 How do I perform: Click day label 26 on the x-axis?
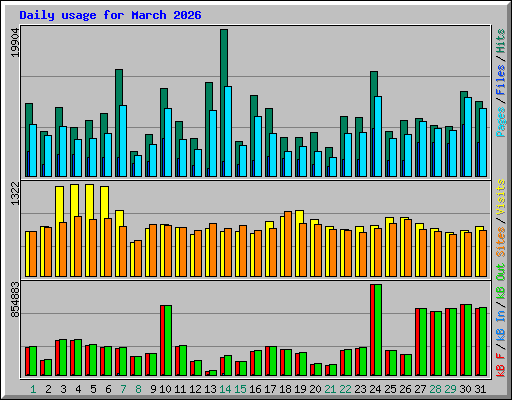tap(405, 389)
